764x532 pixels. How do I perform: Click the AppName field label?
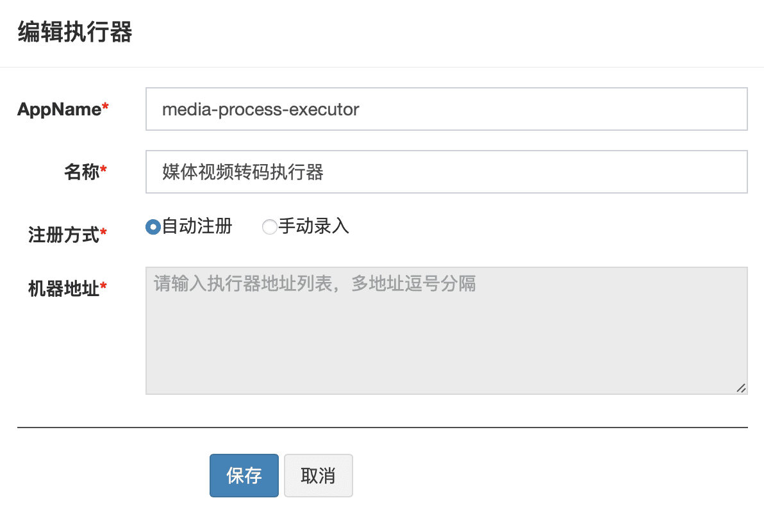[59, 110]
